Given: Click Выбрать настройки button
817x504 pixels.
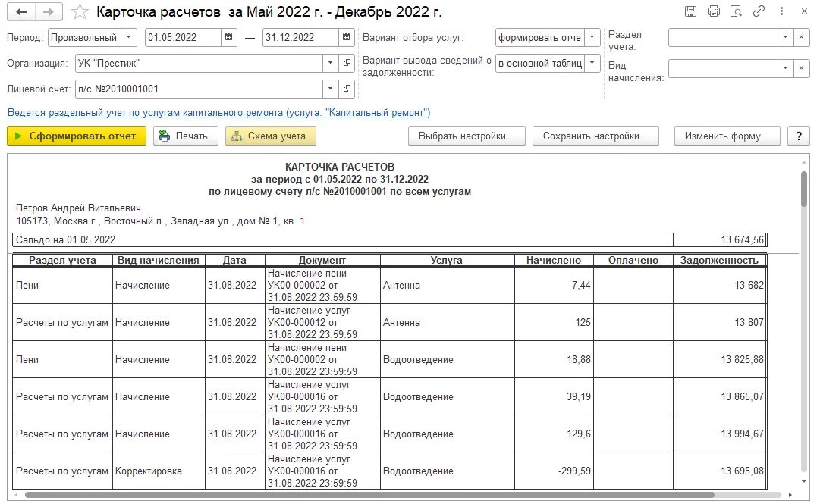Looking at the screenshot, I should (467, 136).
